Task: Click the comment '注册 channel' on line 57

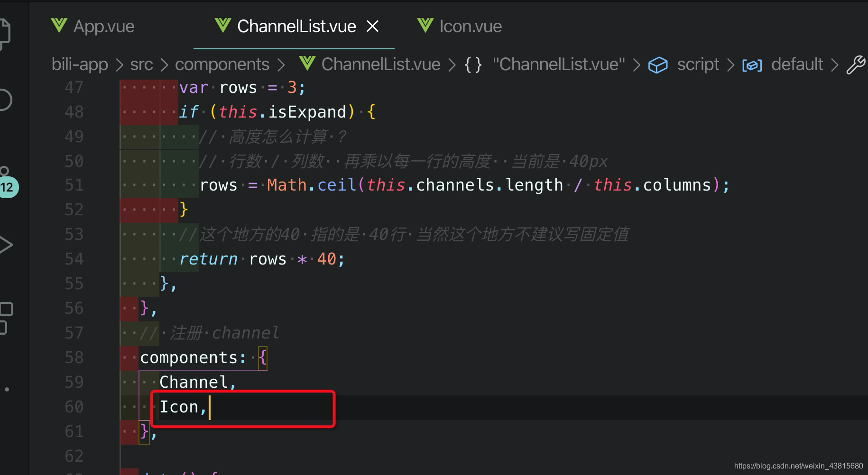Action: coord(224,333)
